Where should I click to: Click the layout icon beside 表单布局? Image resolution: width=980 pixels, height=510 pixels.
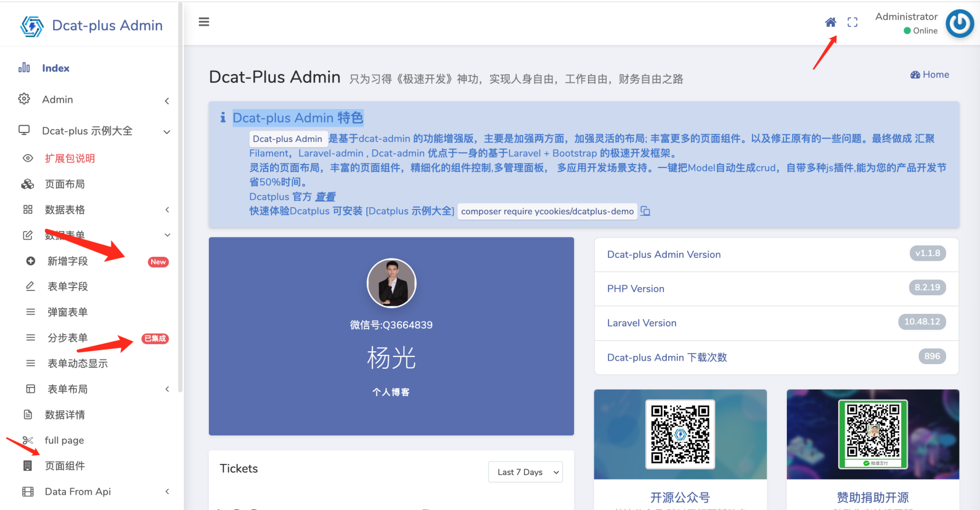tap(30, 389)
